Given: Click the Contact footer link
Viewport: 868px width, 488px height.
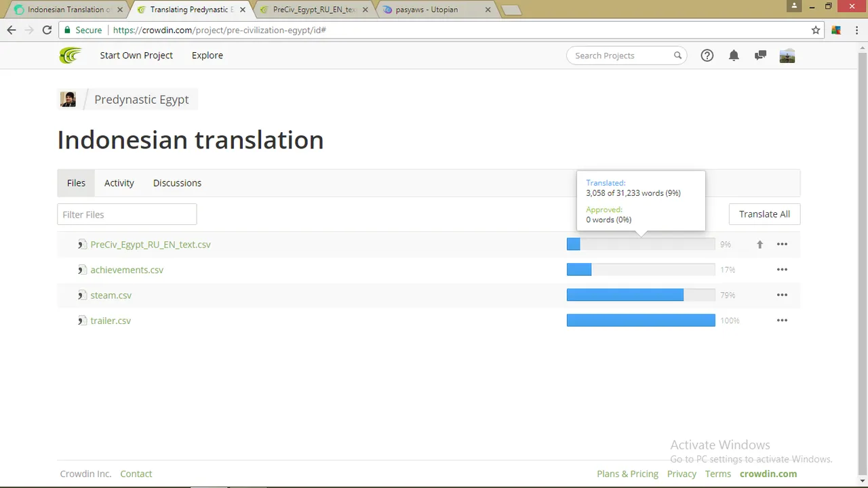Looking at the screenshot, I should point(136,474).
